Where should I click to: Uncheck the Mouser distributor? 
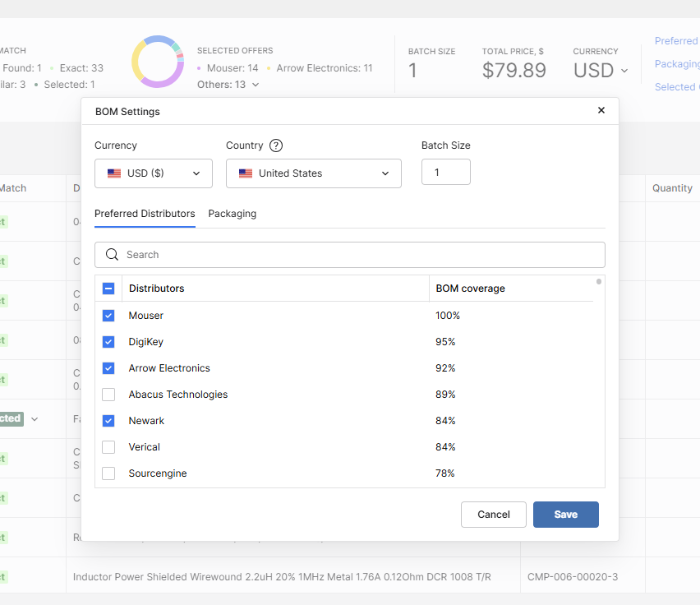(108, 316)
